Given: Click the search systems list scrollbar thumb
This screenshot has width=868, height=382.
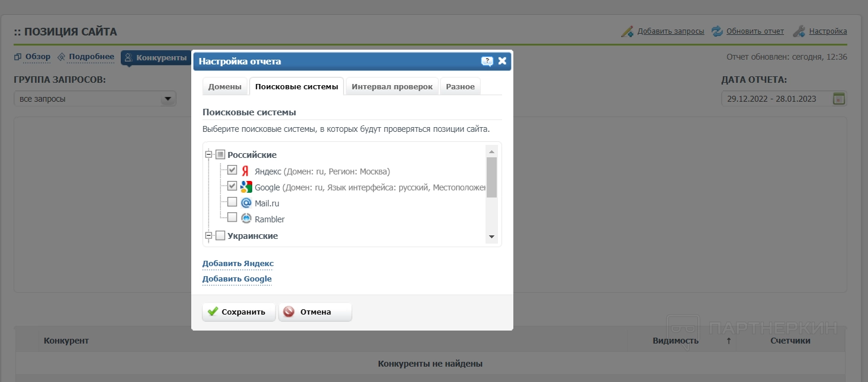Looking at the screenshot, I should [x=491, y=177].
